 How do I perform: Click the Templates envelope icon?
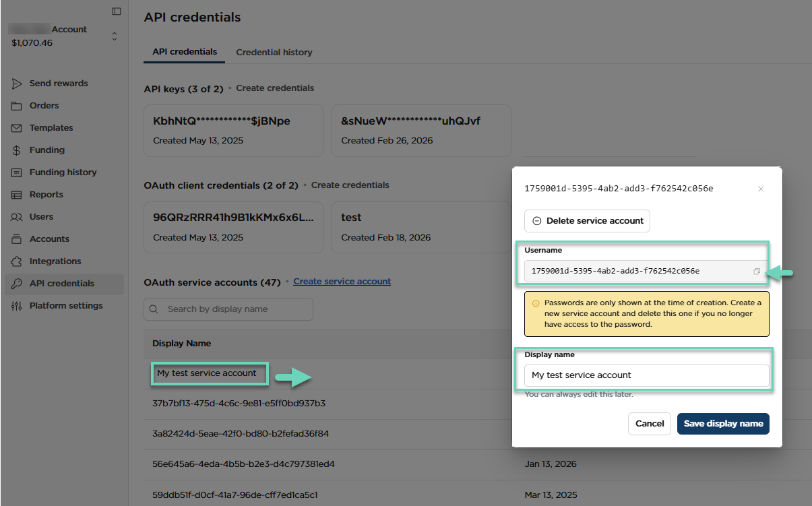click(17, 128)
